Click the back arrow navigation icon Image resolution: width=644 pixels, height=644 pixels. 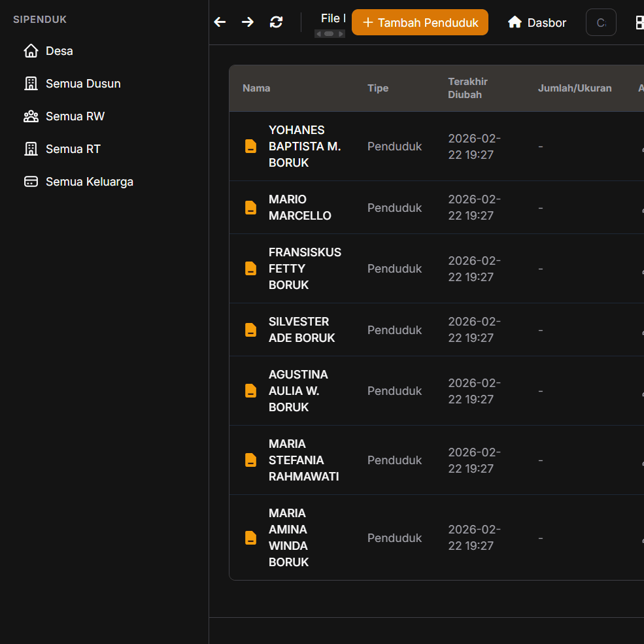(x=220, y=22)
